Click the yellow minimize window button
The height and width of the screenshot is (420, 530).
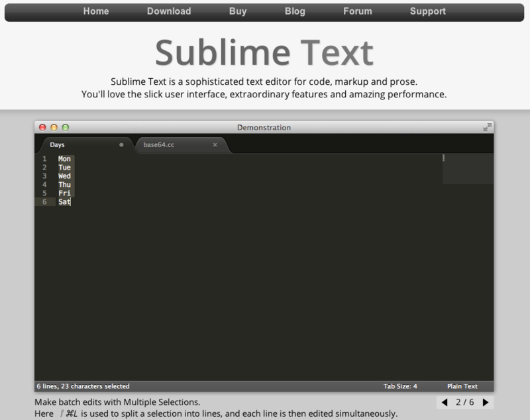pos(54,127)
